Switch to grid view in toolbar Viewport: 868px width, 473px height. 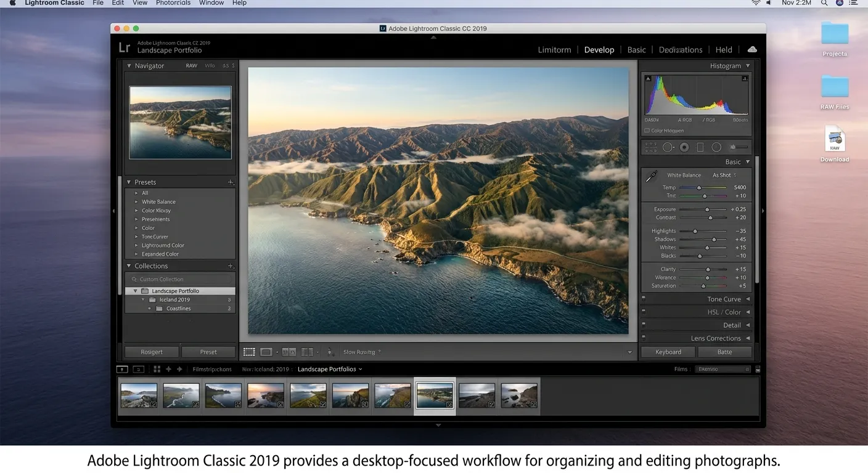click(249, 352)
